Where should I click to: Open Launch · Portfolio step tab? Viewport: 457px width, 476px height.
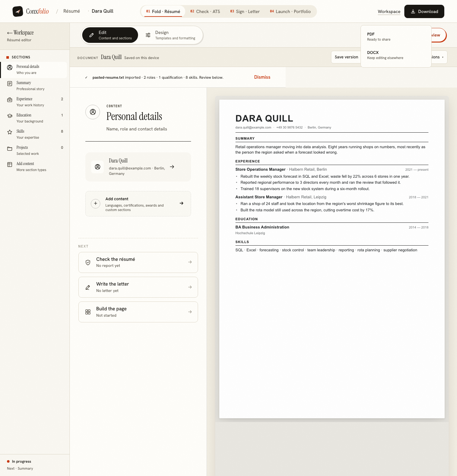pyautogui.click(x=290, y=11)
